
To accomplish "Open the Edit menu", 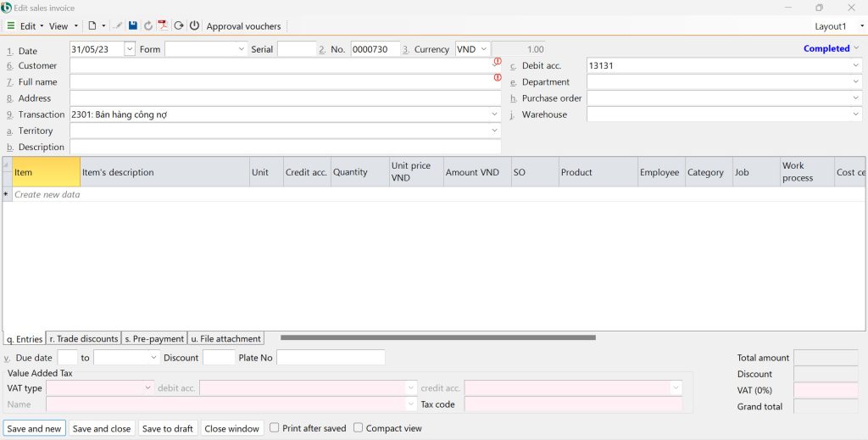I will 28,26.
